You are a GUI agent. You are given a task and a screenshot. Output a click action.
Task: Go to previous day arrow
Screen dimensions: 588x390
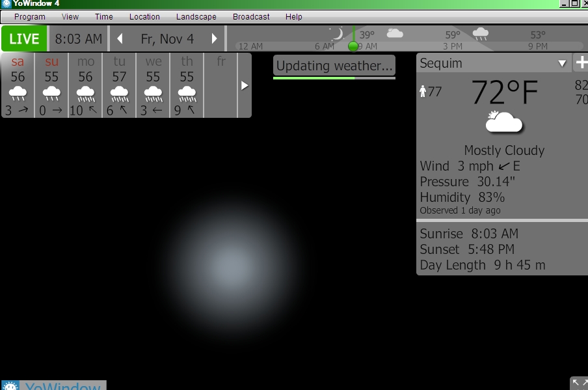pyautogui.click(x=120, y=39)
